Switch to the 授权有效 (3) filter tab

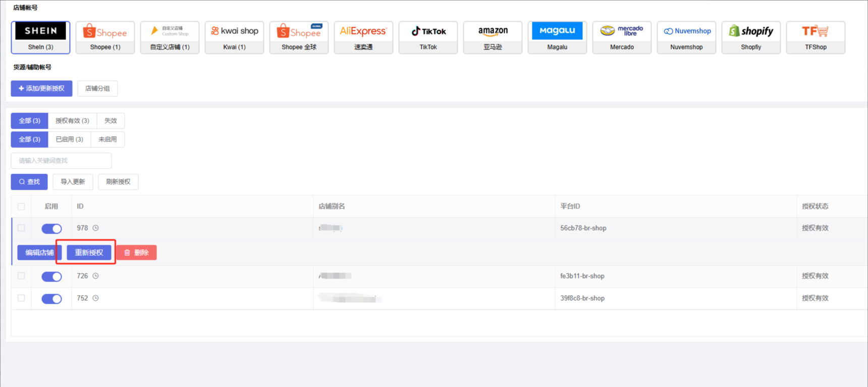pyautogui.click(x=72, y=121)
